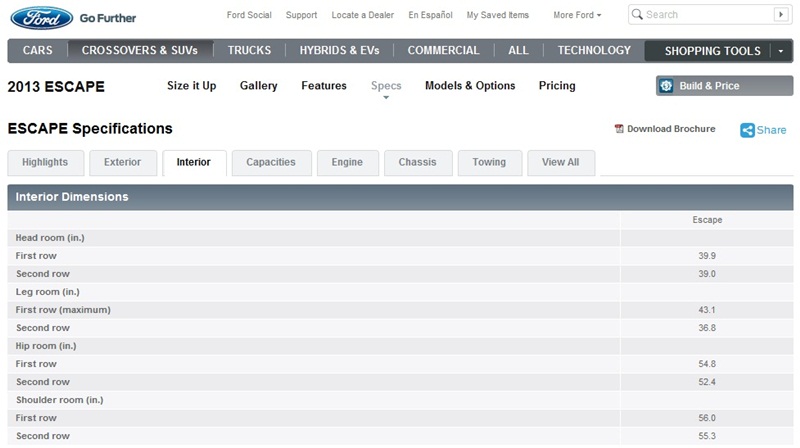
Task: Go to the Features page
Action: (x=324, y=86)
